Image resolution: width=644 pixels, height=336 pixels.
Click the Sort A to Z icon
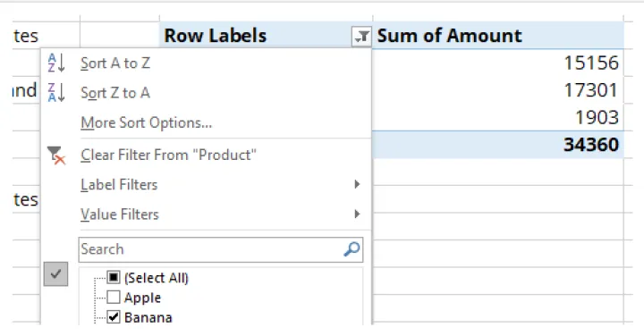tap(56, 63)
